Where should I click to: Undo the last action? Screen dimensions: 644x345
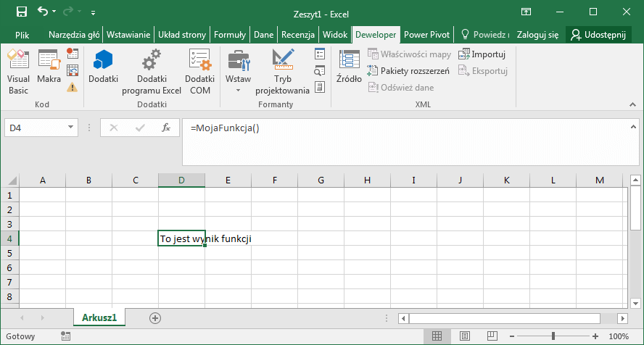tap(43, 11)
